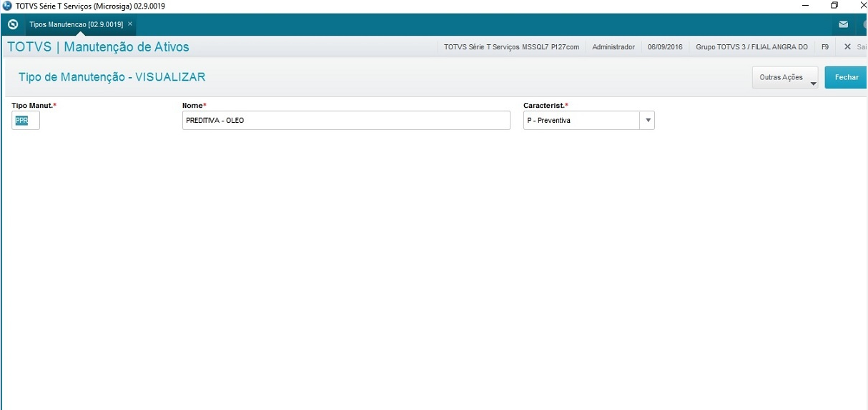Viewport: 868px width, 410px height.
Task: Click the X Sair exit button
Action: [854, 46]
